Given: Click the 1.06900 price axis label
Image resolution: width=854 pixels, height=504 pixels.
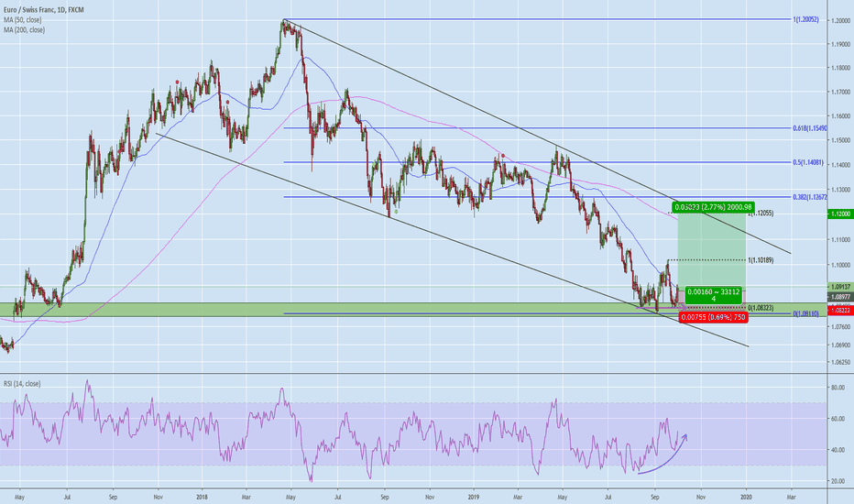Looking at the screenshot, I should (x=841, y=345).
